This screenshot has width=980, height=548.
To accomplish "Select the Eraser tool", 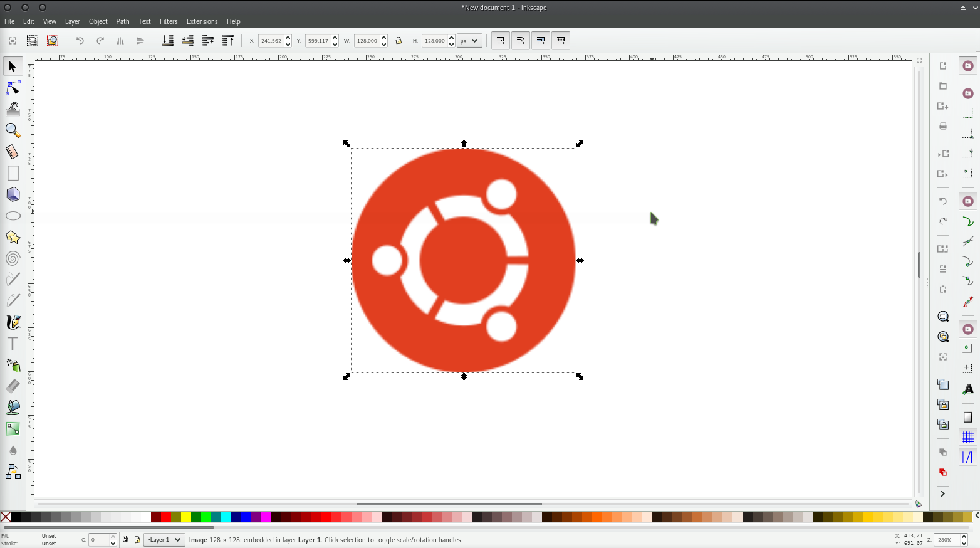I will click(13, 386).
